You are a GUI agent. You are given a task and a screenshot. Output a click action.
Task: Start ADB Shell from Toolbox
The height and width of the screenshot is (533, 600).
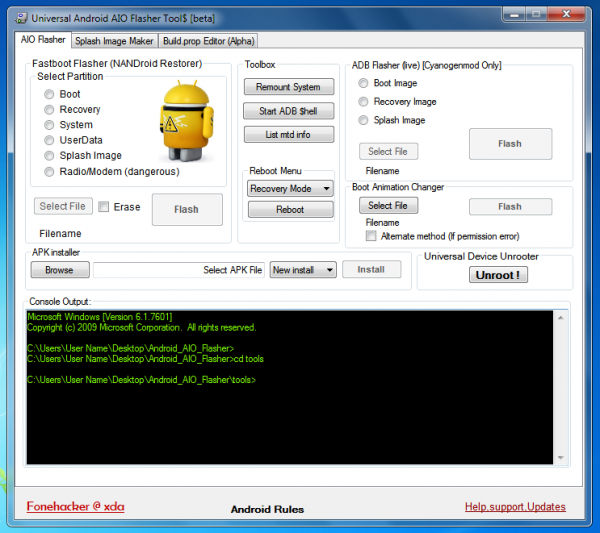coord(289,111)
